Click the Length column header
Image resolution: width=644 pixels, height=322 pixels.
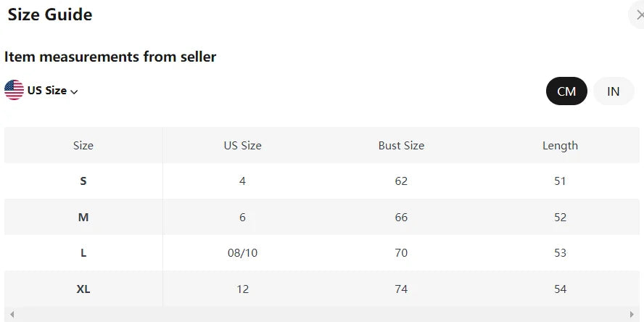(560, 145)
